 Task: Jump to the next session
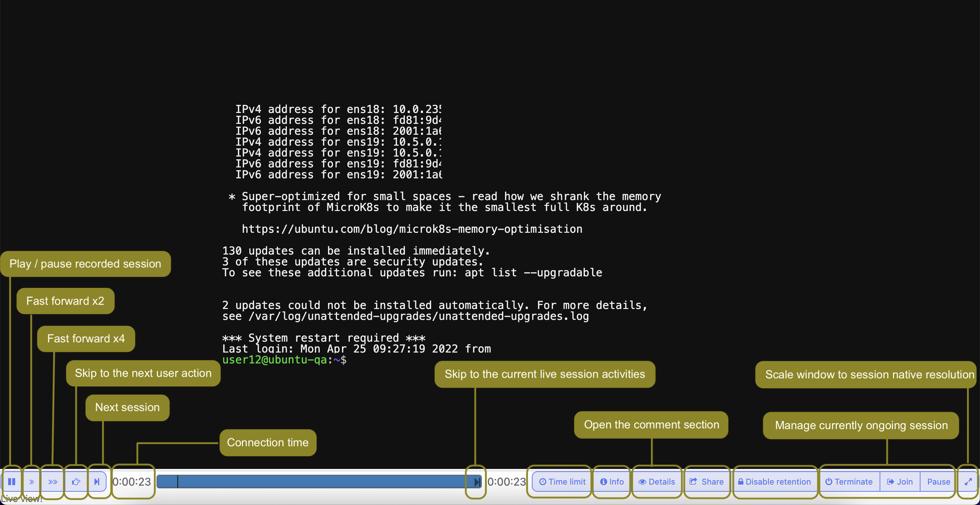pyautogui.click(x=97, y=482)
